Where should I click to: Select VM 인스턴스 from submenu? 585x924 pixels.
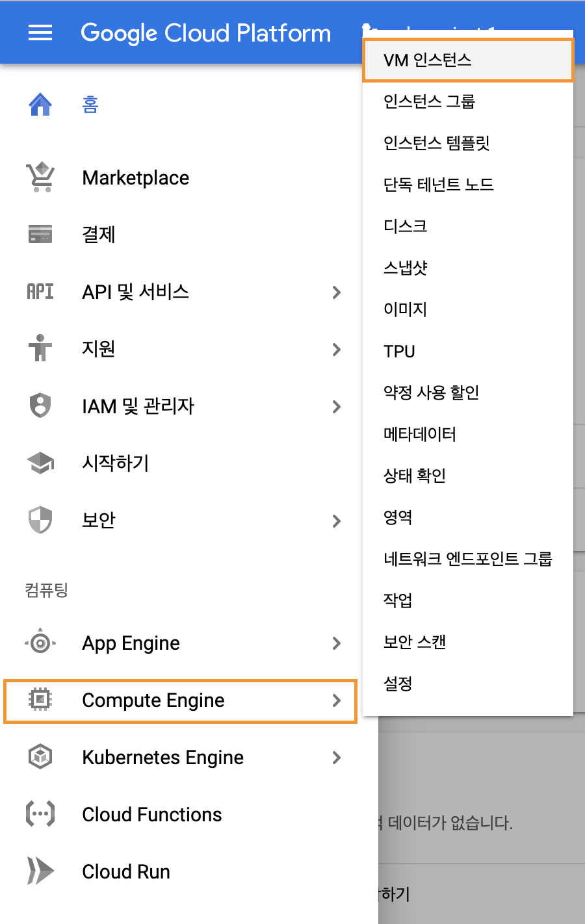pyautogui.click(x=468, y=60)
